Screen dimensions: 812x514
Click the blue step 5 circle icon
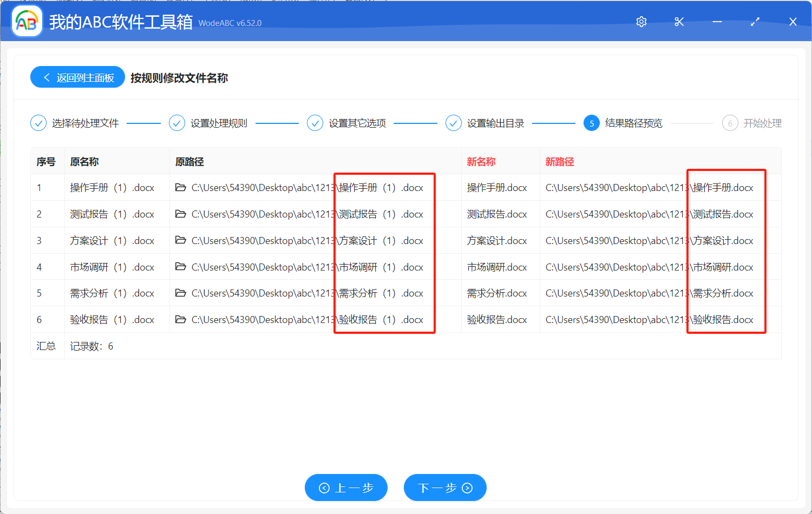pyautogui.click(x=592, y=123)
